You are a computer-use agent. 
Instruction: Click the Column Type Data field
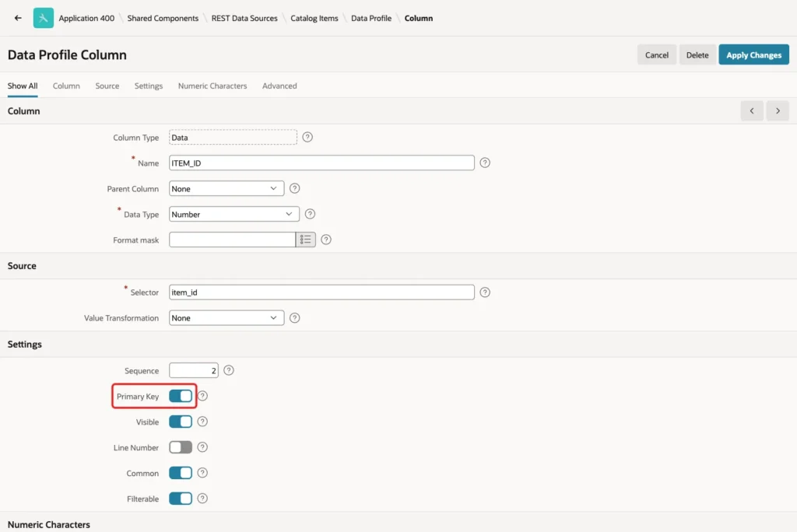233,137
